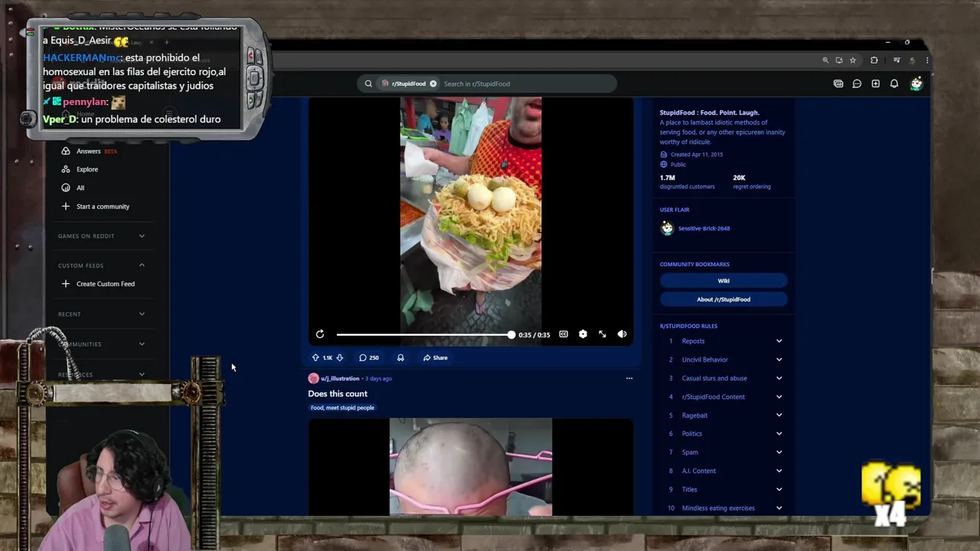The height and width of the screenshot is (551, 980).
Task: Give an award to the post
Action: pyautogui.click(x=400, y=357)
